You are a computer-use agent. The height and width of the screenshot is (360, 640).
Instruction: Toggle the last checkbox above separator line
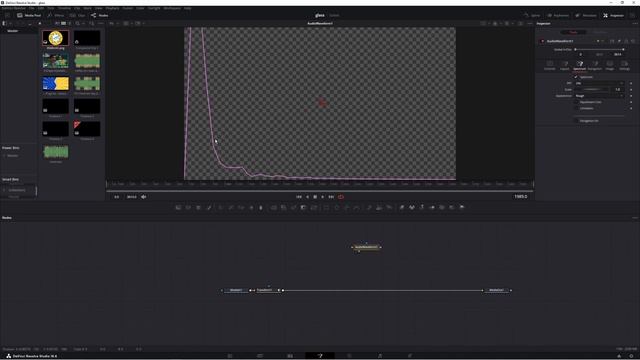click(576, 108)
